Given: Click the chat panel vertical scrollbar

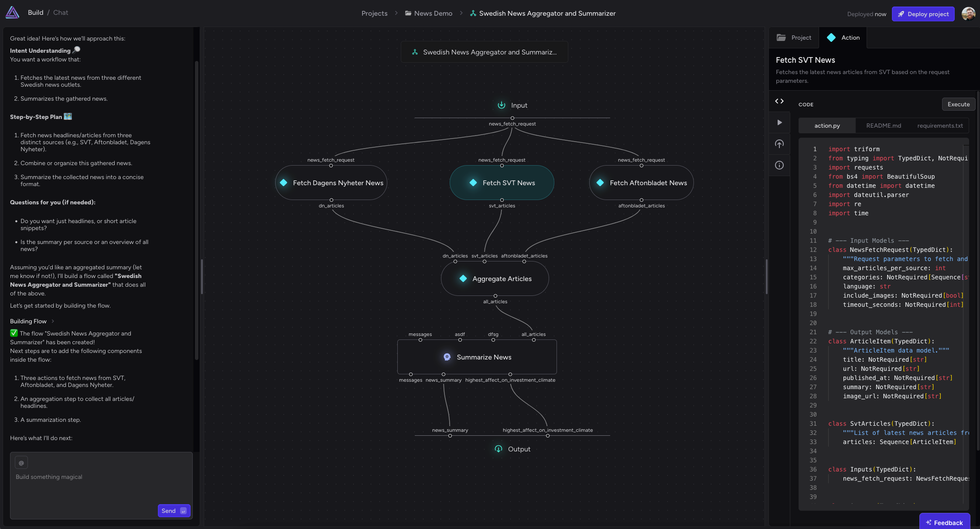Looking at the screenshot, I should 197,209.
